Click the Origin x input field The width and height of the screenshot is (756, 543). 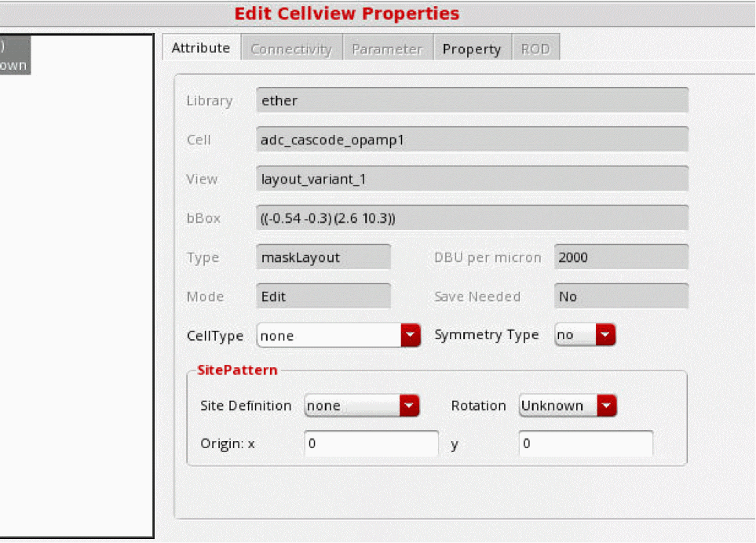point(371,443)
